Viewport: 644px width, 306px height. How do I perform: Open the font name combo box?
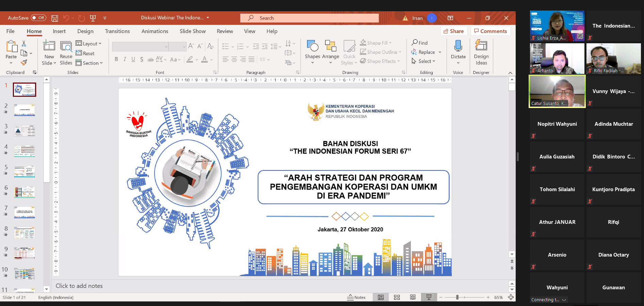(x=140, y=47)
